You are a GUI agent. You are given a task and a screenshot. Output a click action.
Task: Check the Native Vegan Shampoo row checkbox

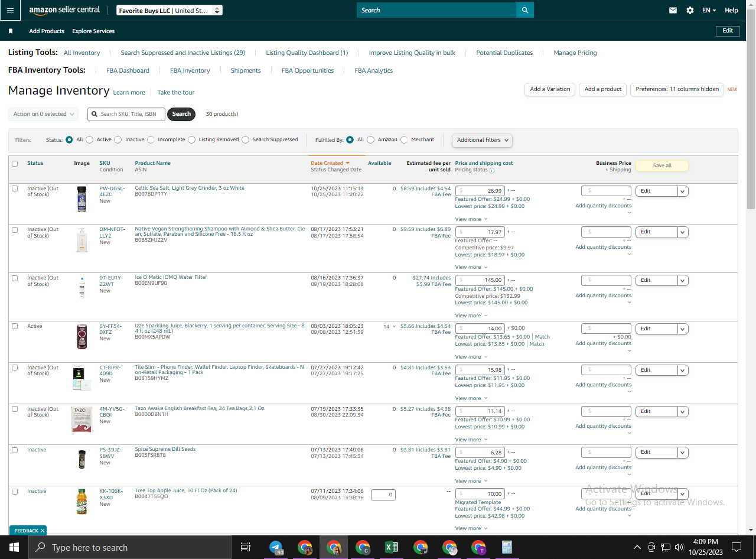(x=15, y=230)
